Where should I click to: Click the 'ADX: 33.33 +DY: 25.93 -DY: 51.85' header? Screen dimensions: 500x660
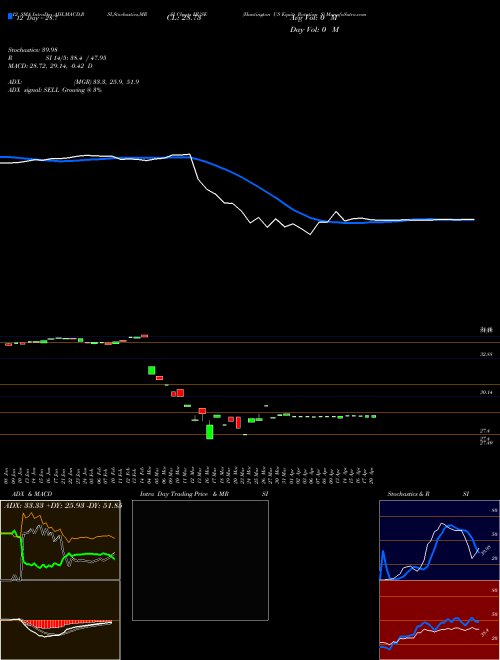coord(63,506)
